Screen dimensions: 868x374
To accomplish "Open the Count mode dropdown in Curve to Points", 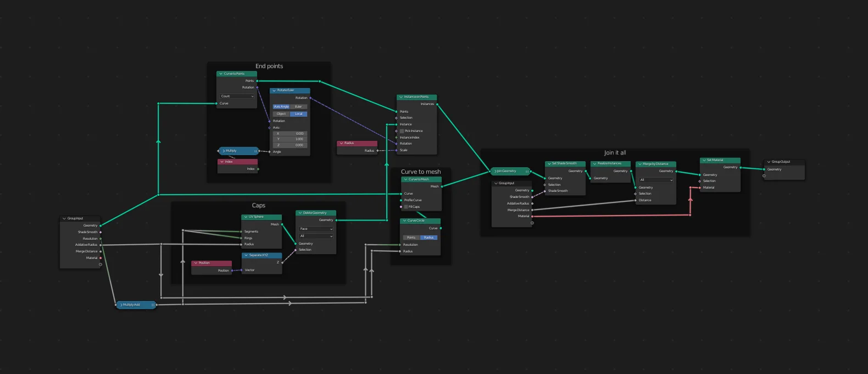I will [237, 96].
